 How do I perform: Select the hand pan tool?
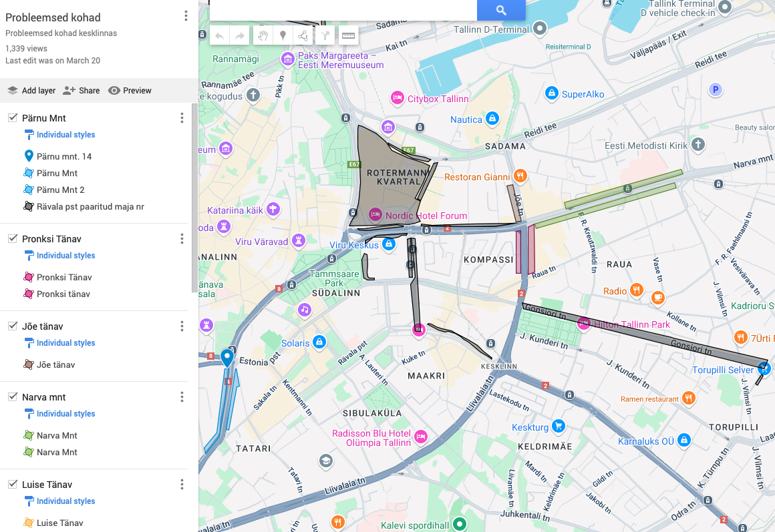263,35
